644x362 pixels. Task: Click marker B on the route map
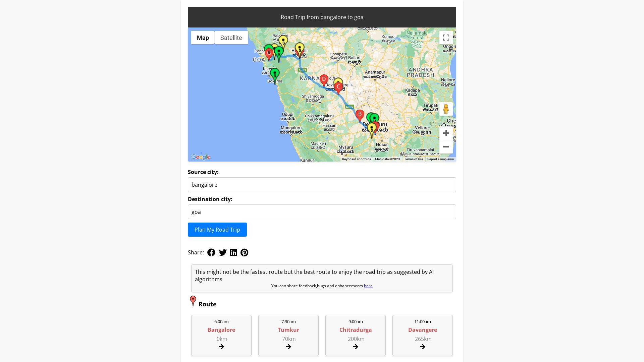coord(360,114)
